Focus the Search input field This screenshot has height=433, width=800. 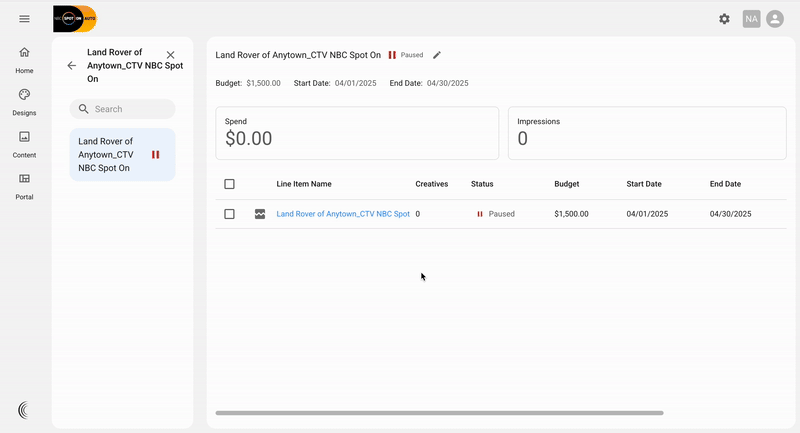[x=122, y=109]
